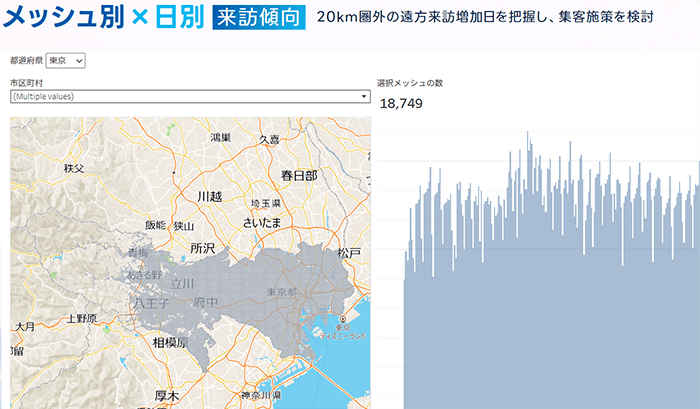Click the 日別 heading text

pyautogui.click(x=179, y=17)
